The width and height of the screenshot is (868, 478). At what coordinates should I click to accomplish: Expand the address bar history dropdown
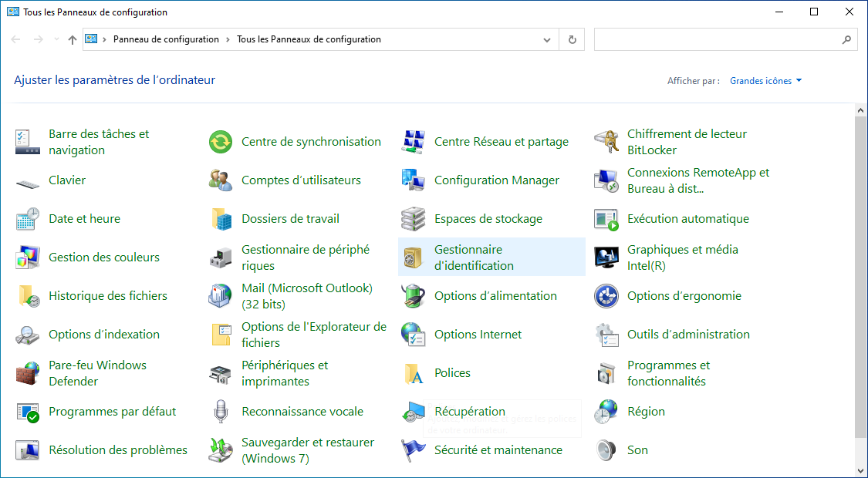pyautogui.click(x=547, y=40)
